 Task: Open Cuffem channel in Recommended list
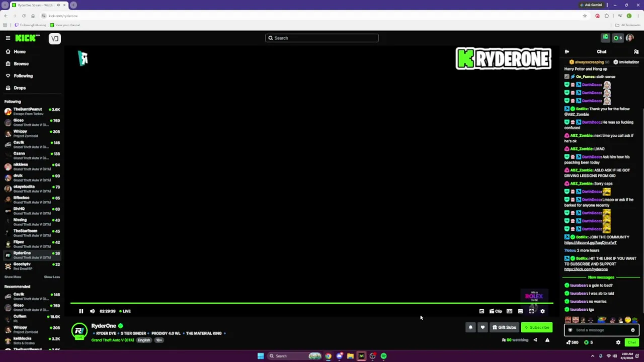[32, 318]
